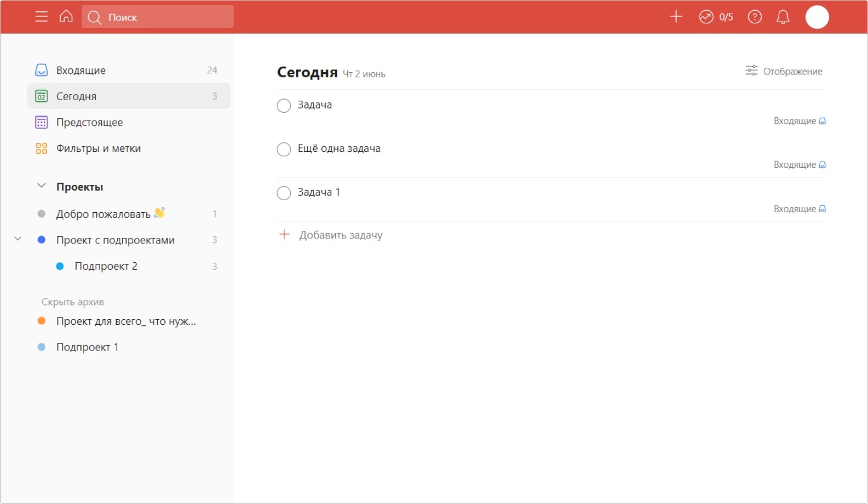
Task: Go to the home icon
Action: coord(66,16)
